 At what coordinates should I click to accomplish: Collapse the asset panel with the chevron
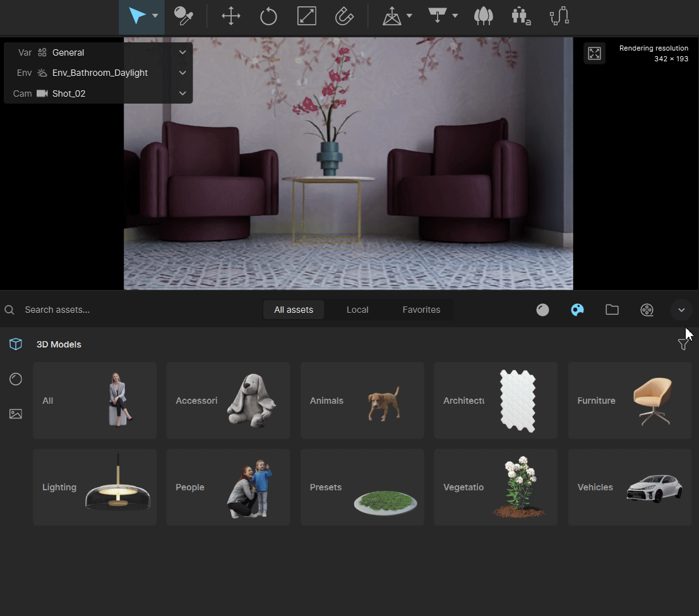(x=681, y=310)
